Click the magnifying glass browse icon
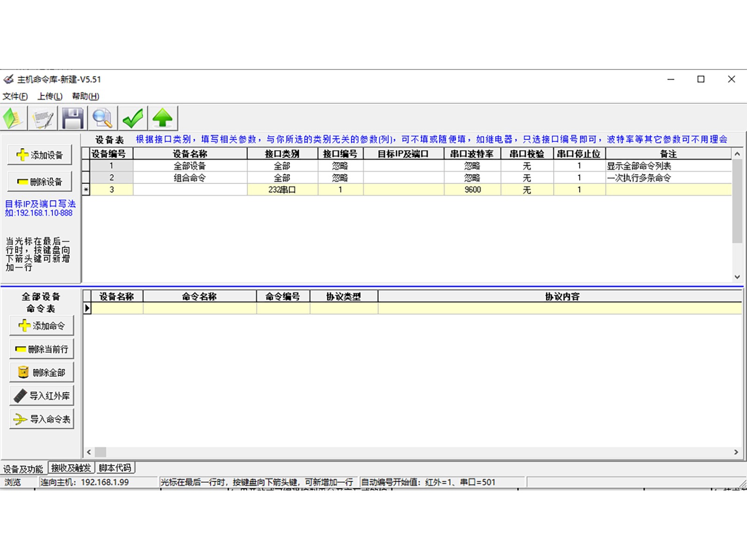The width and height of the screenshot is (747, 560). [102, 118]
